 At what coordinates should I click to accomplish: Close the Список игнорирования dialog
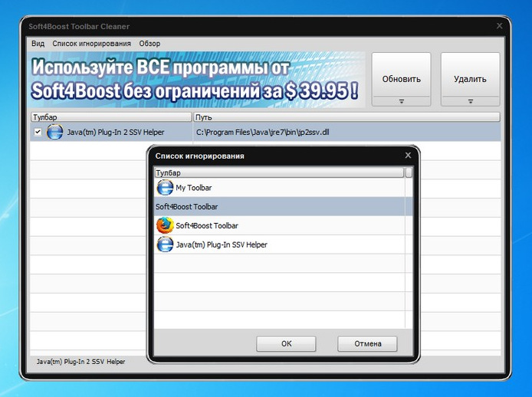(408, 155)
